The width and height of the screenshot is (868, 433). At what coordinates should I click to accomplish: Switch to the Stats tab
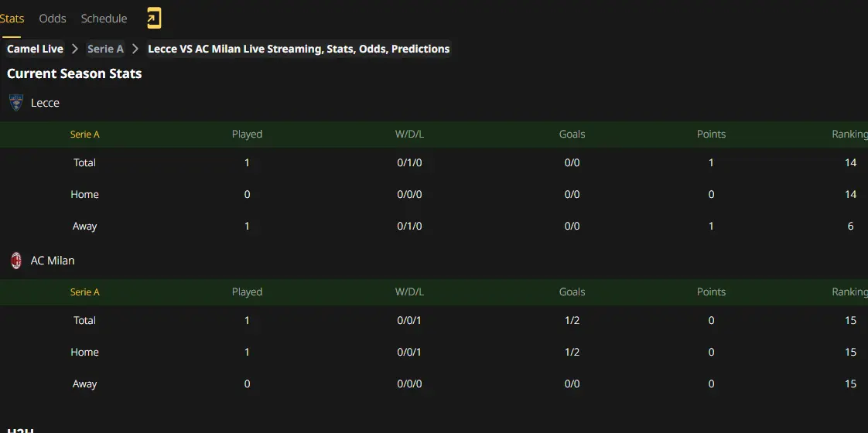pos(12,19)
